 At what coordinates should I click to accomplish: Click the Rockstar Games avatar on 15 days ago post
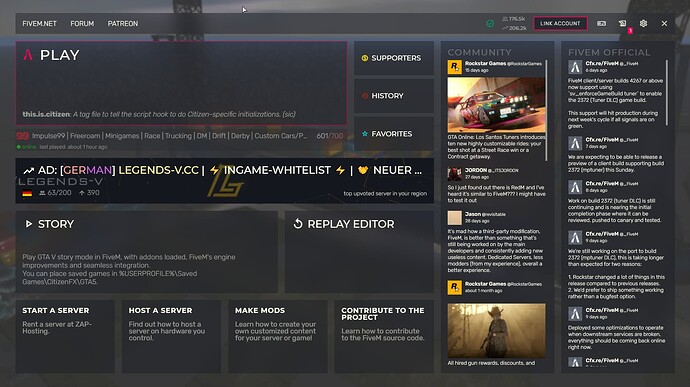[x=455, y=67]
